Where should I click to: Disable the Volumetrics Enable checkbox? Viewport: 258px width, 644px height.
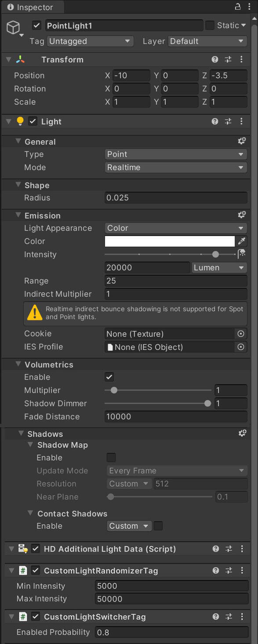(x=109, y=377)
